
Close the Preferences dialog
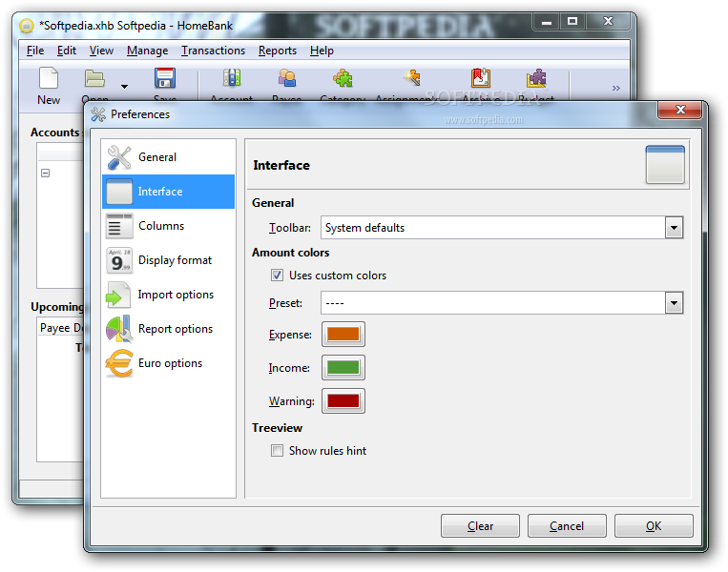[679, 110]
